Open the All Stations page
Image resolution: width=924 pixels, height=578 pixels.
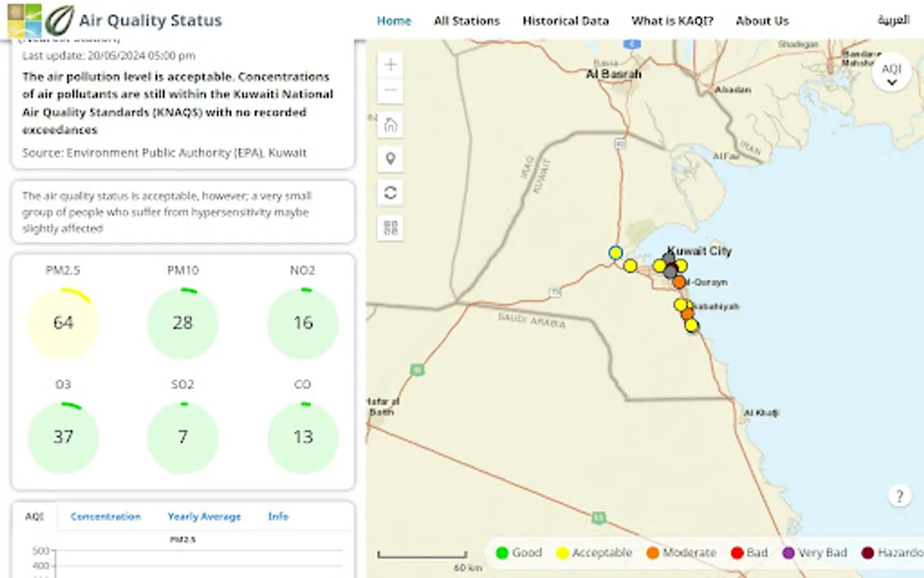coord(466,21)
